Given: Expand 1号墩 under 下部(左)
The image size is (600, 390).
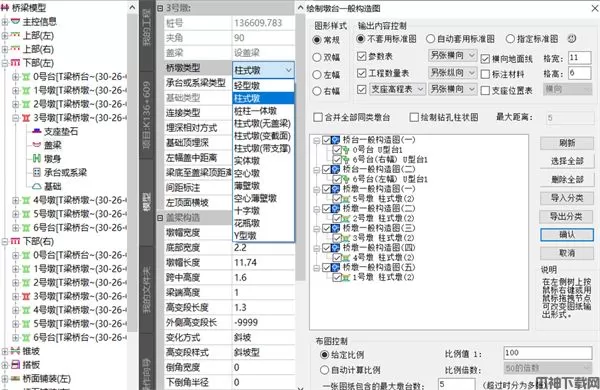Looking at the screenshot, I should click(16, 91).
